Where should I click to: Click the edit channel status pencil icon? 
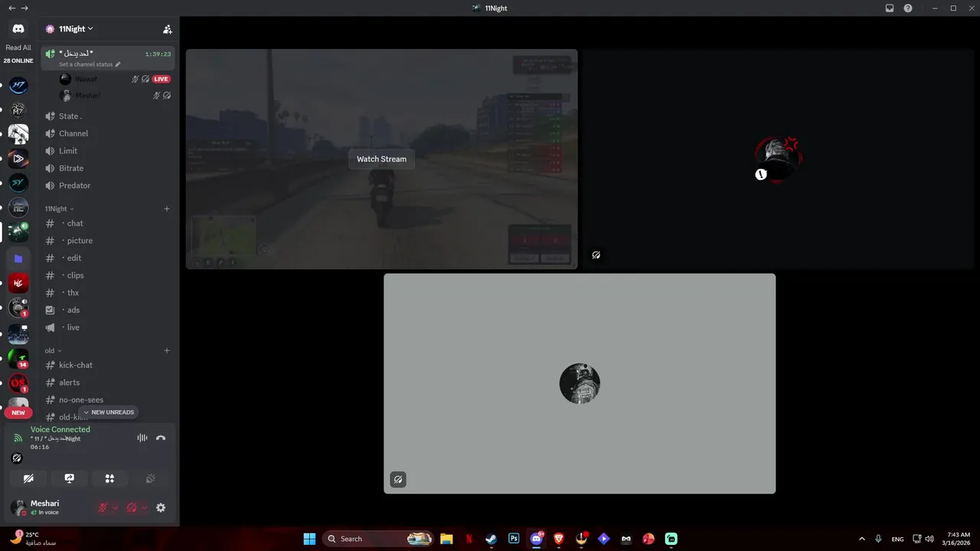[x=118, y=64]
